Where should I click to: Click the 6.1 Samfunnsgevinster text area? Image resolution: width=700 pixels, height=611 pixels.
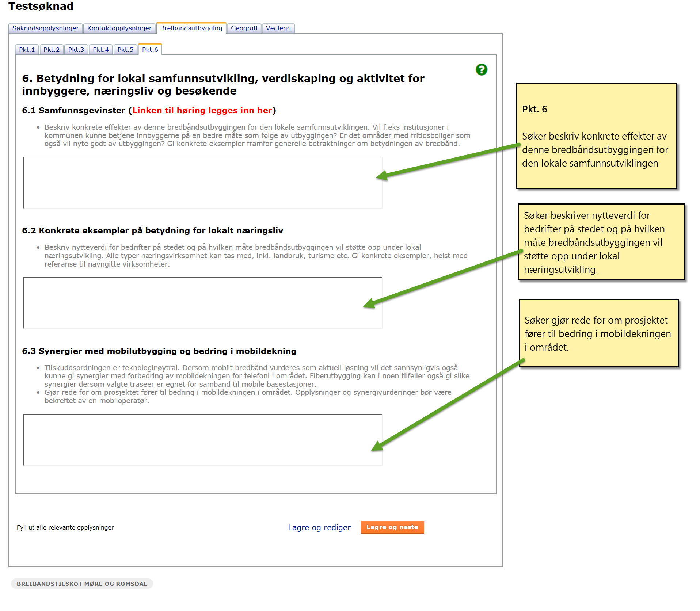coord(203,183)
